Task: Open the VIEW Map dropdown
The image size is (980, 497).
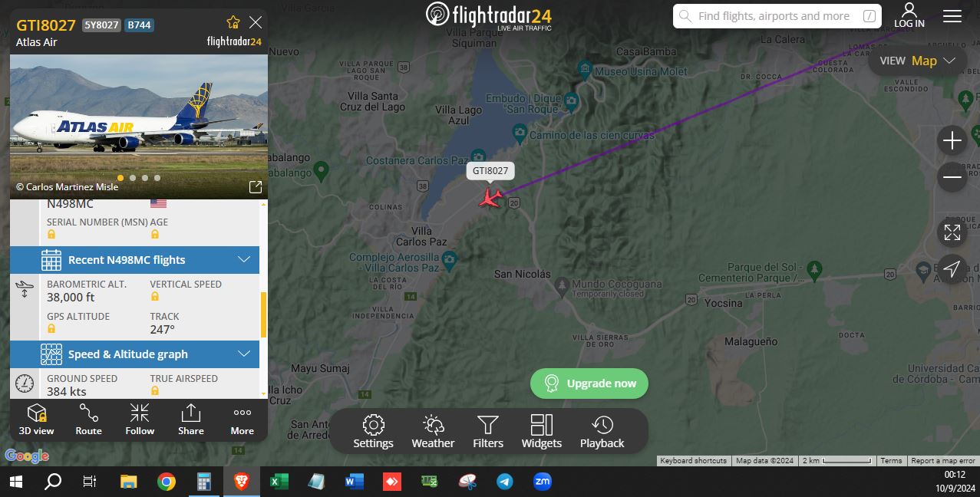Action: pyautogui.click(x=917, y=61)
